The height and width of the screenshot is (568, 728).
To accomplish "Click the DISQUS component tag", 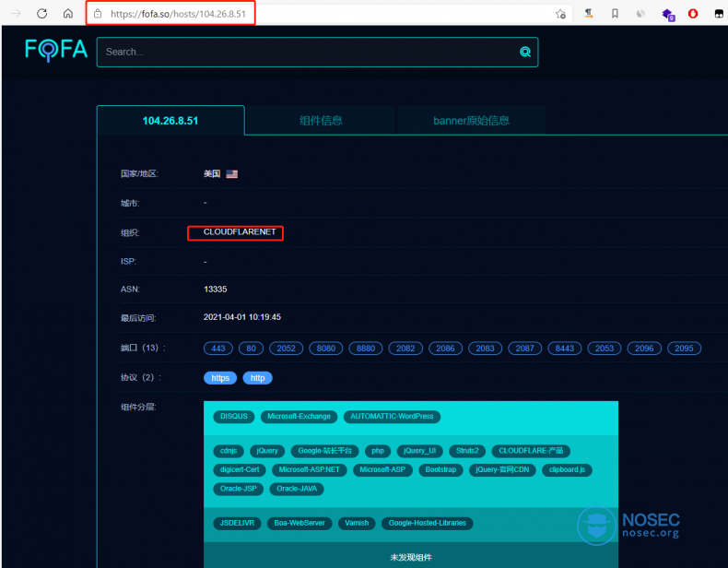I will click(x=234, y=417).
